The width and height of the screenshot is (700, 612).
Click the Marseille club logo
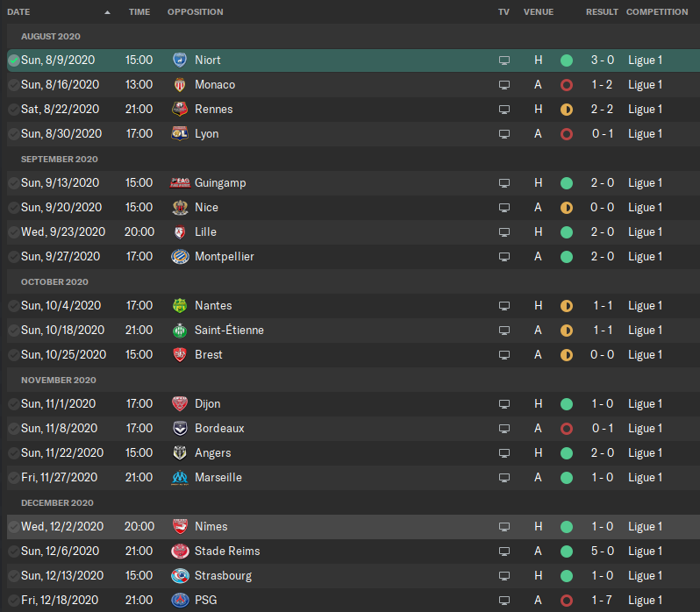pos(180,478)
